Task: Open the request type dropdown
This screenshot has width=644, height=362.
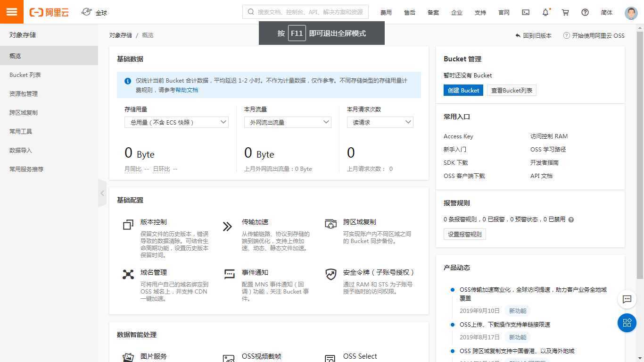Action: tap(380, 122)
